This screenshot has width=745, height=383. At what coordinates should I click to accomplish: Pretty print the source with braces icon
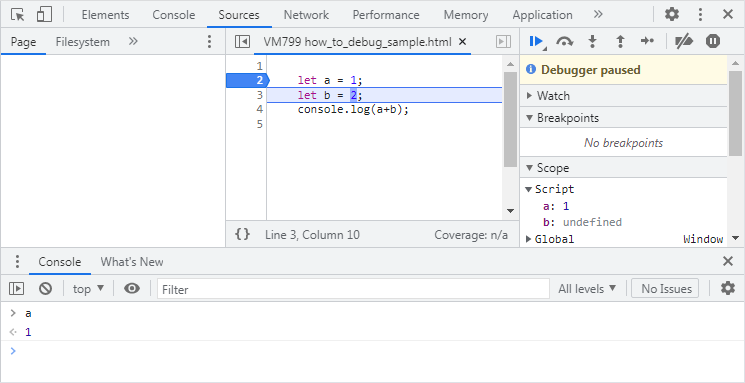click(242, 234)
